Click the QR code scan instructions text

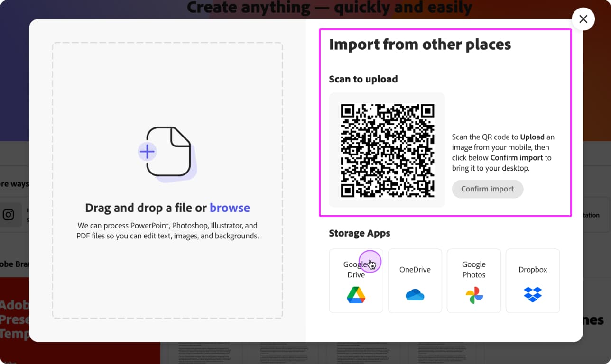(503, 153)
